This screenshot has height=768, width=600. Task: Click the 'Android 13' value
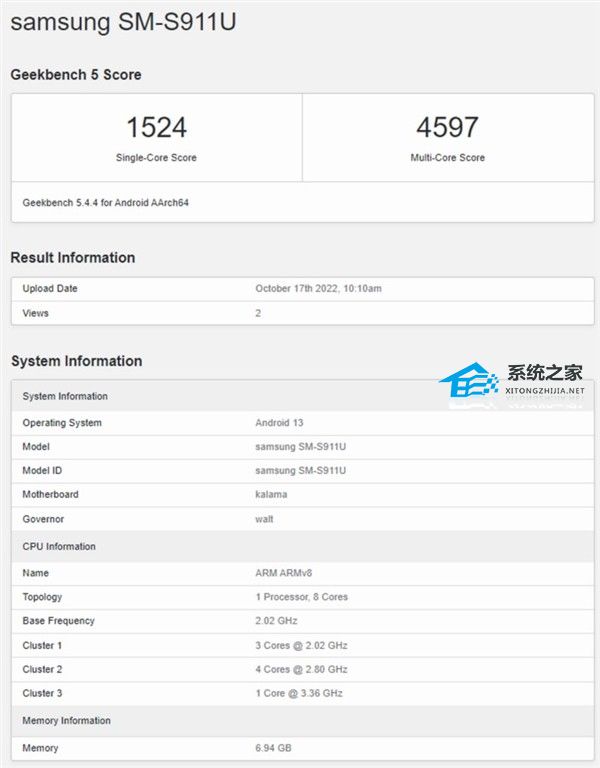(x=279, y=423)
